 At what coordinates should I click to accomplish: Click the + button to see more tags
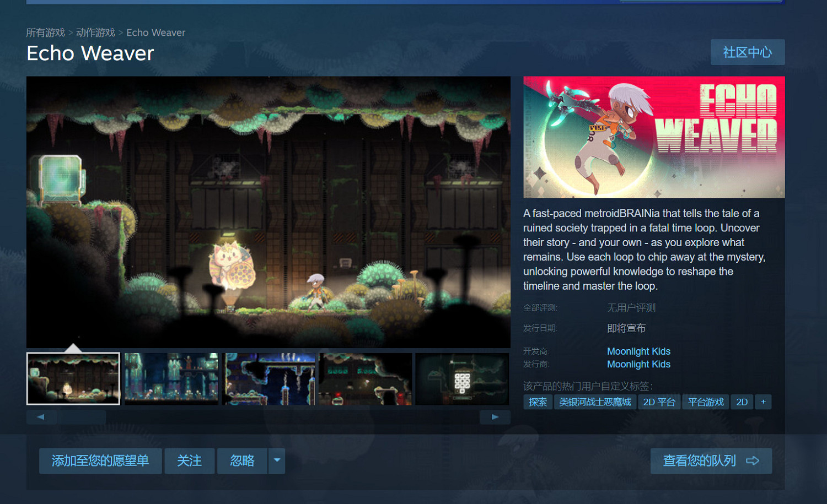[x=763, y=402]
